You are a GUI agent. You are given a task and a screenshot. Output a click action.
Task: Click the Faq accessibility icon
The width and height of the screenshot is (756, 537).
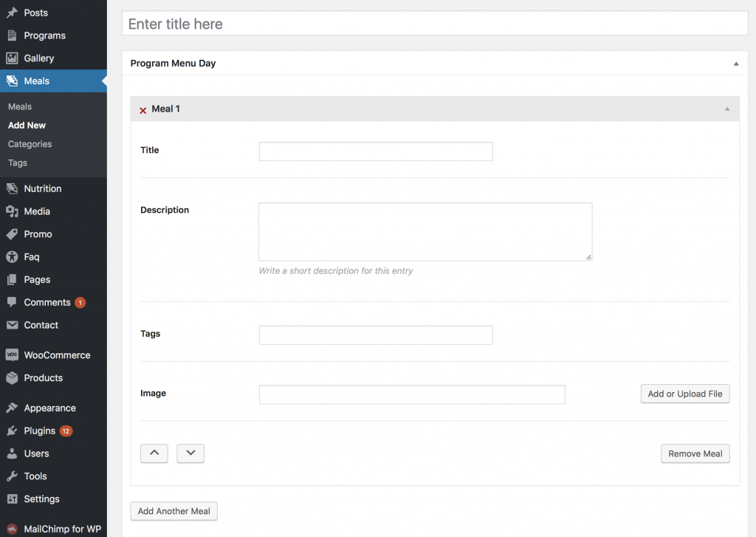click(12, 256)
